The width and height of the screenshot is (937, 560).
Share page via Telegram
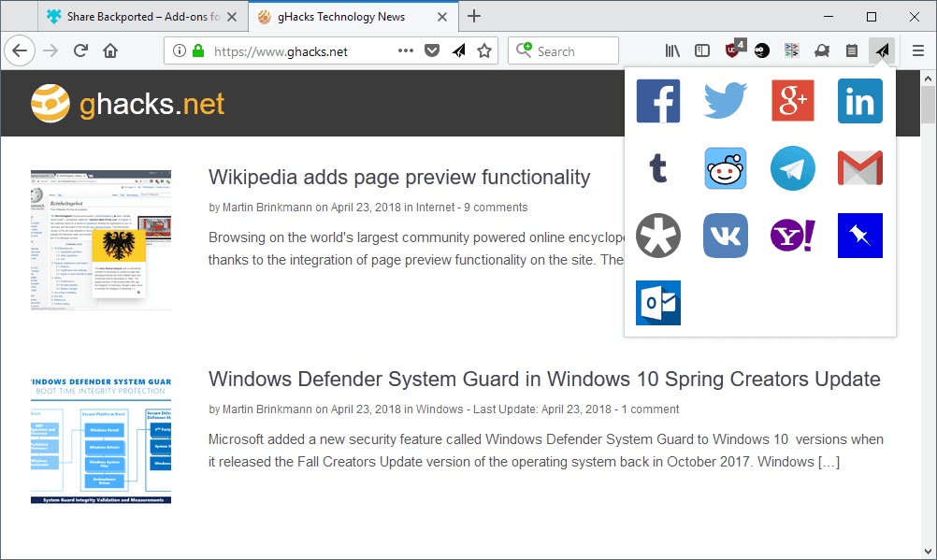pos(792,168)
